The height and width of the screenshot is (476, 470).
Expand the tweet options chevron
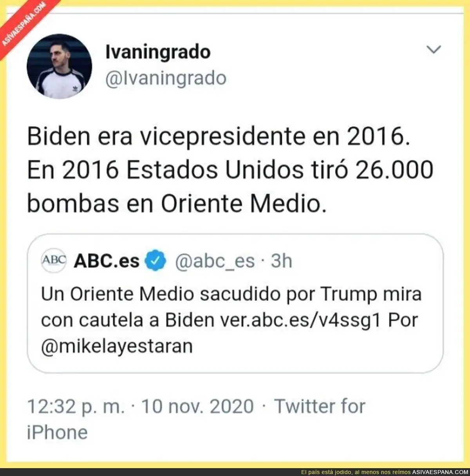click(434, 50)
